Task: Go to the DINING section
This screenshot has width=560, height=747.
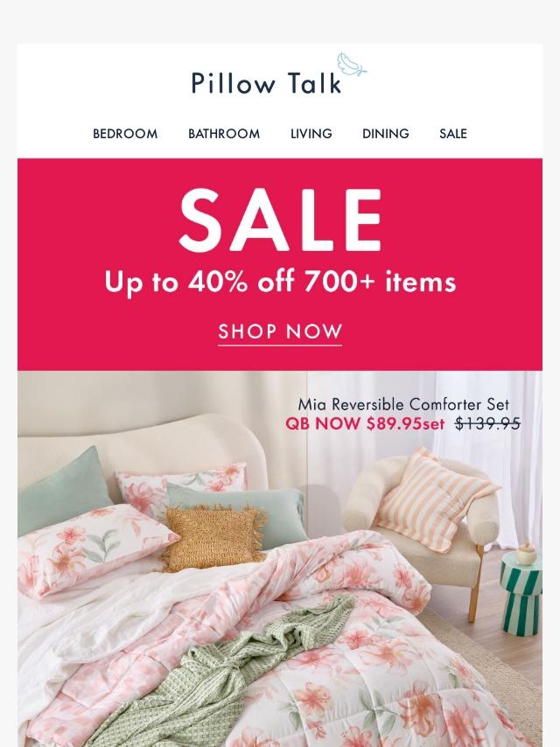Action: coord(386,134)
